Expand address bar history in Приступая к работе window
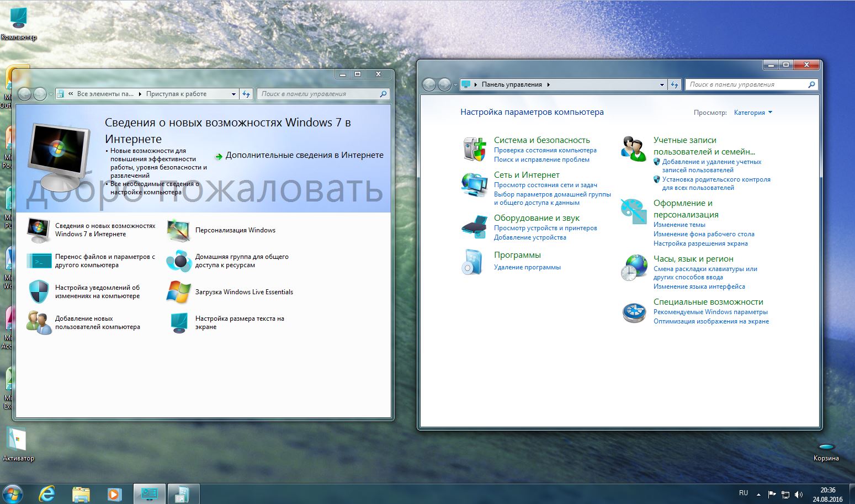Screen dimensions: 855x504 (234, 94)
